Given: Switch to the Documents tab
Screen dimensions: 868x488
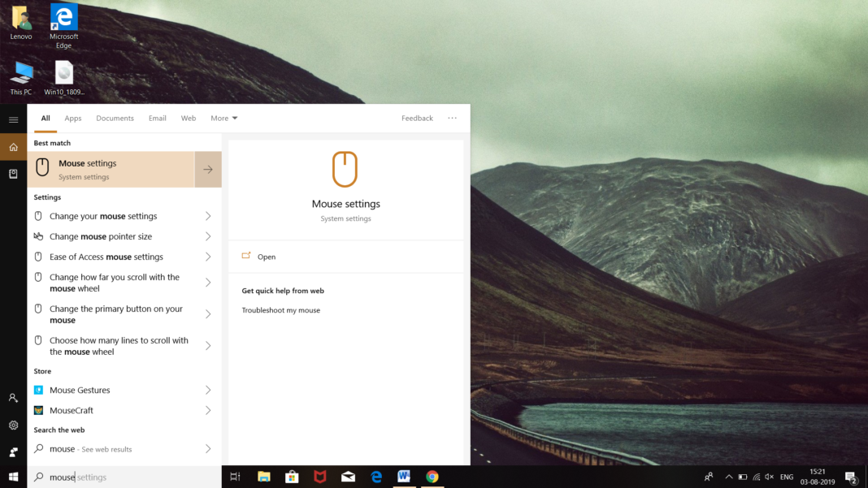Looking at the screenshot, I should coord(115,118).
